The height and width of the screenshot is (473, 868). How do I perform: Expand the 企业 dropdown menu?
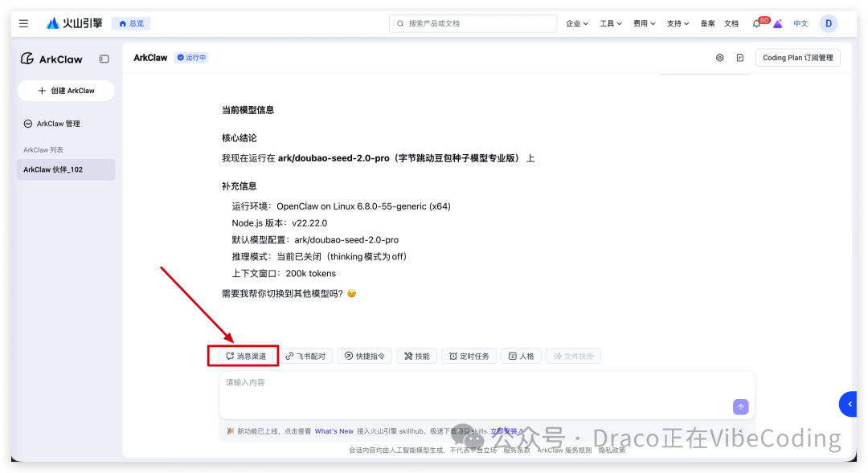576,23
